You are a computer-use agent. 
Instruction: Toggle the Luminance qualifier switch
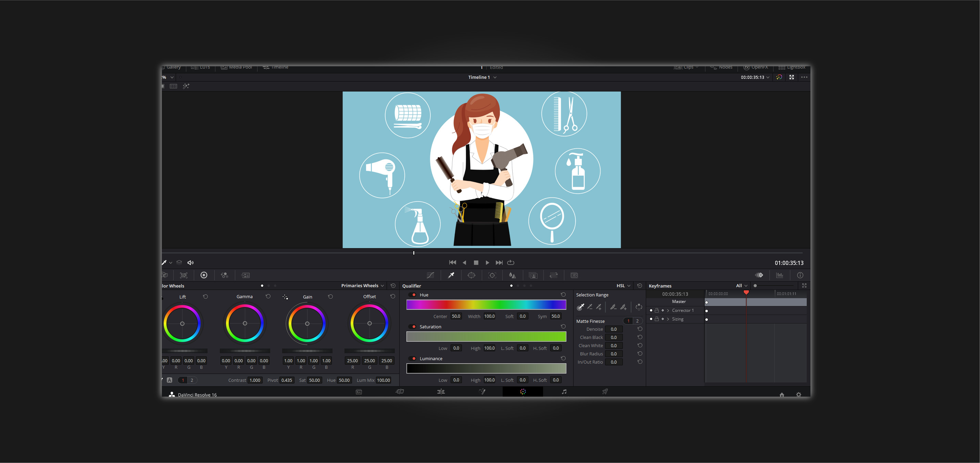pyautogui.click(x=413, y=359)
